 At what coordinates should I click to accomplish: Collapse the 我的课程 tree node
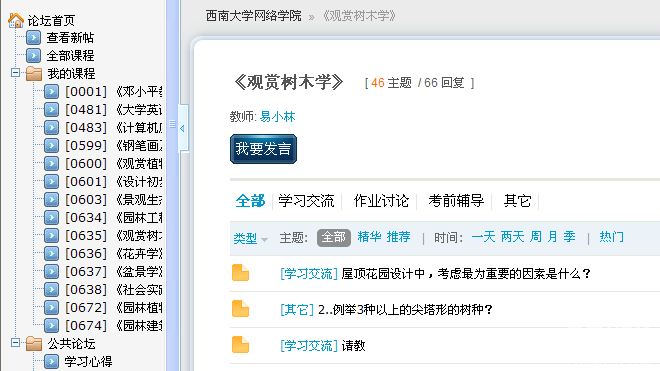[15, 72]
